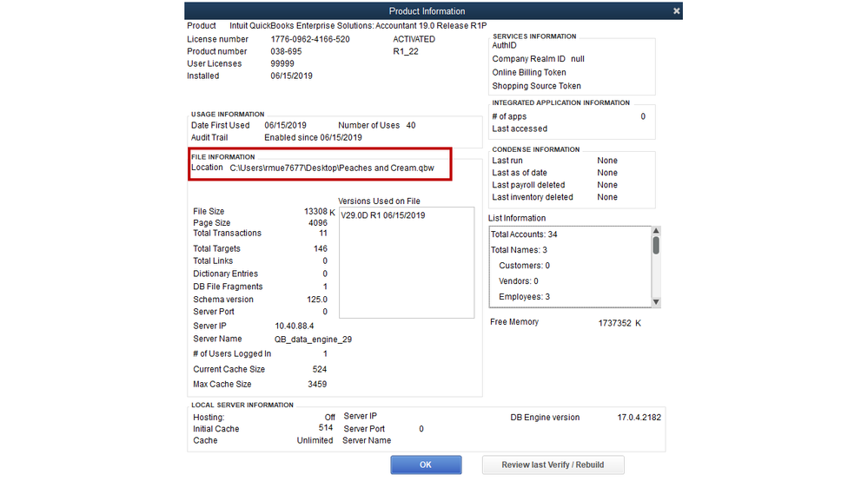This screenshot has height=488, width=868.
Task: Select license number 1776-0962-4166-520
Action: pyautogui.click(x=310, y=39)
